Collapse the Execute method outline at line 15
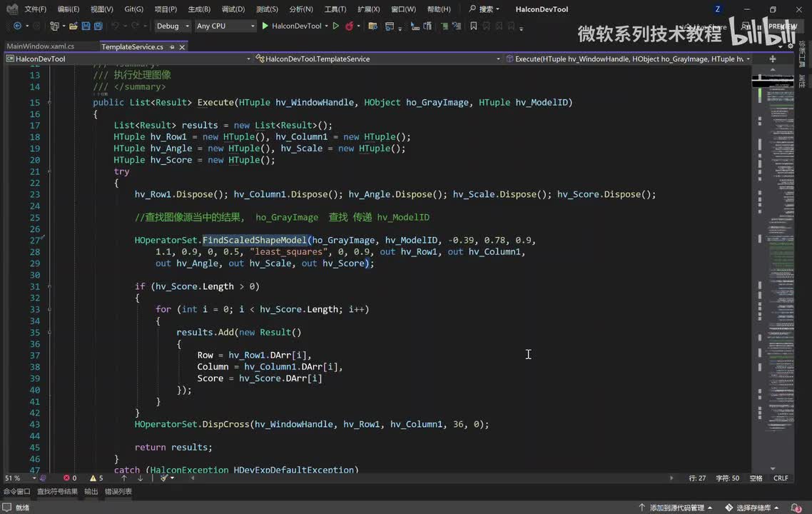 point(50,103)
